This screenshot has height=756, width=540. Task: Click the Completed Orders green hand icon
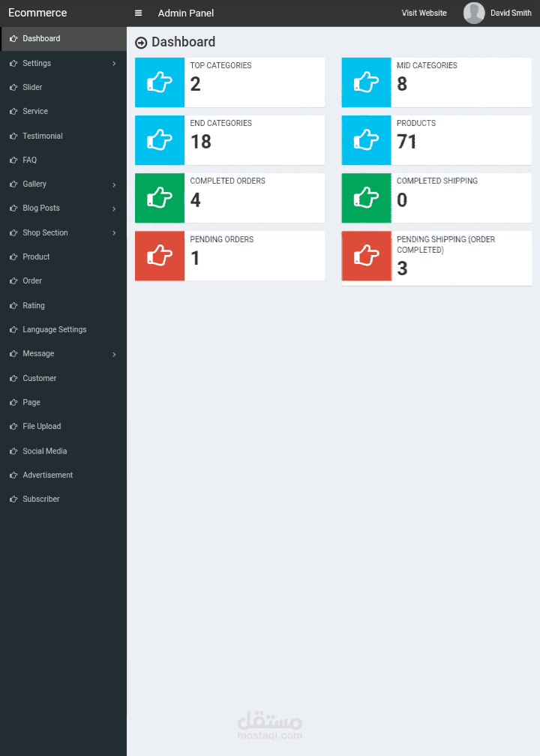click(160, 198)
